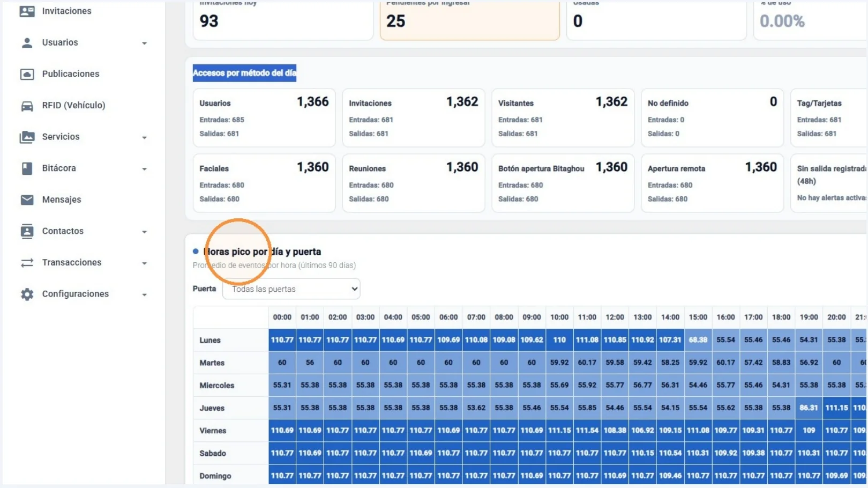Click the Publicaciones camera icon
The height and width of the screenshot is (488, 868).
(27, 74)
